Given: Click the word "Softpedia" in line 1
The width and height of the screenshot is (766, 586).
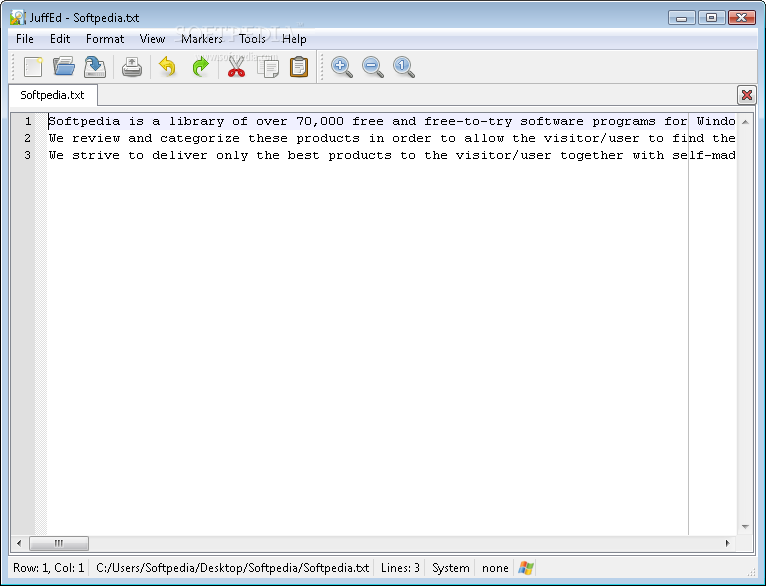Looking at the screenshot, I should 84,121.
